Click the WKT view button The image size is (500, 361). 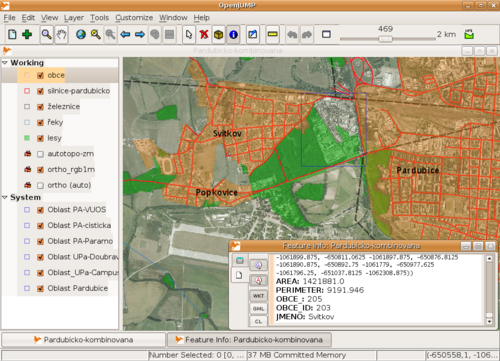(258, 296)
